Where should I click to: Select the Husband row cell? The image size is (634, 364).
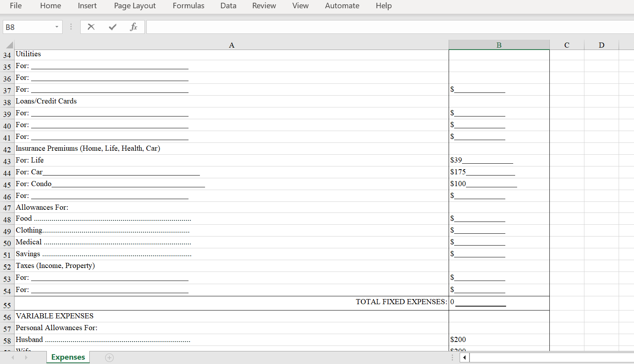click(x=231, y=340)
